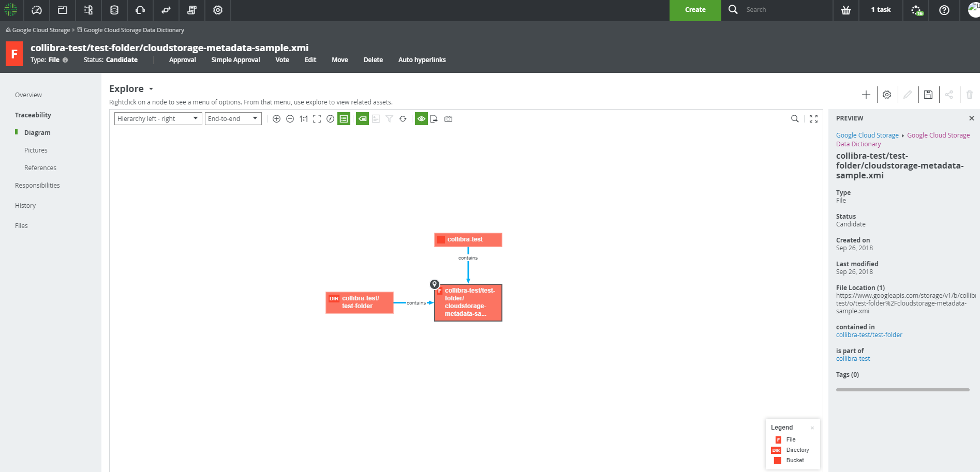
Task: Click the Preview panel horizontal scrollbar
Action: (903, 390)
